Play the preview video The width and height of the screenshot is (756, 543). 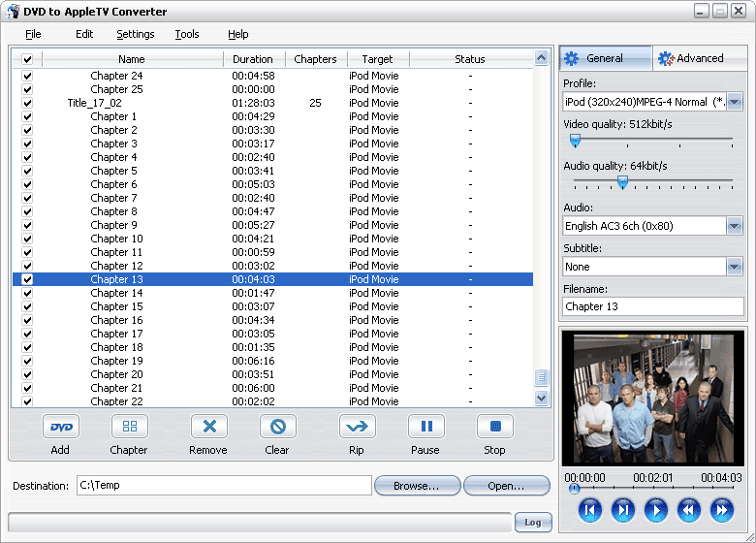pos(656,510)
